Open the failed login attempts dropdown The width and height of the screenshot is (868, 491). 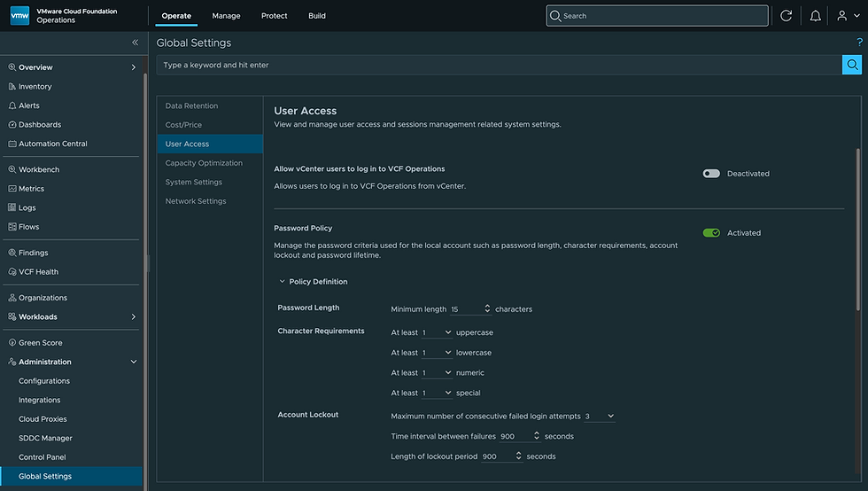click(x=600, y=417)
